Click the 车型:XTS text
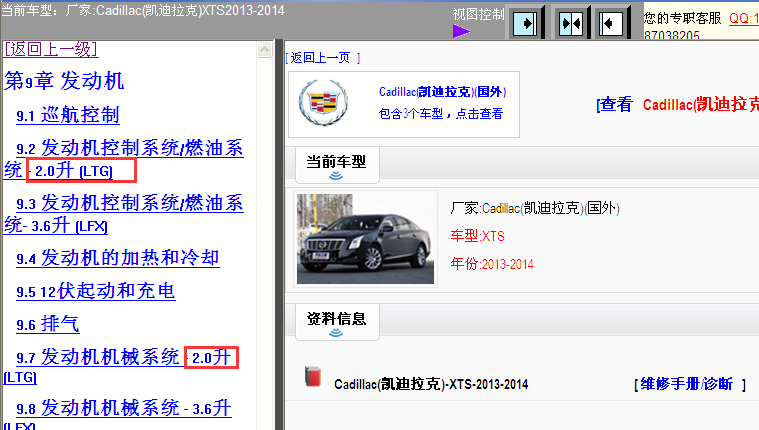Viewport: 759px width, 430px height. 477,236
